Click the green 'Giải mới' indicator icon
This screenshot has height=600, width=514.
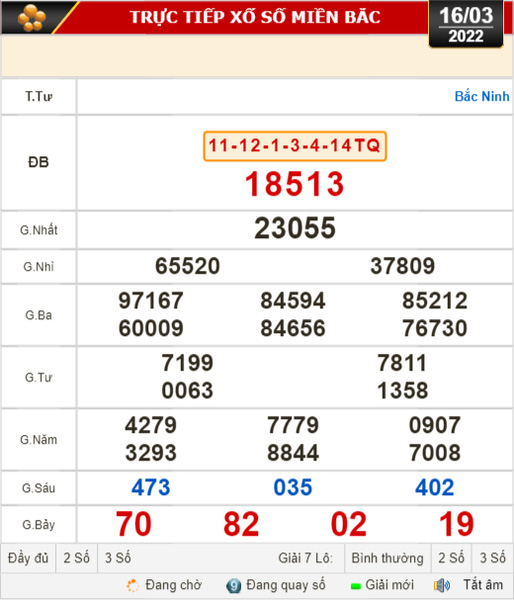356,586
